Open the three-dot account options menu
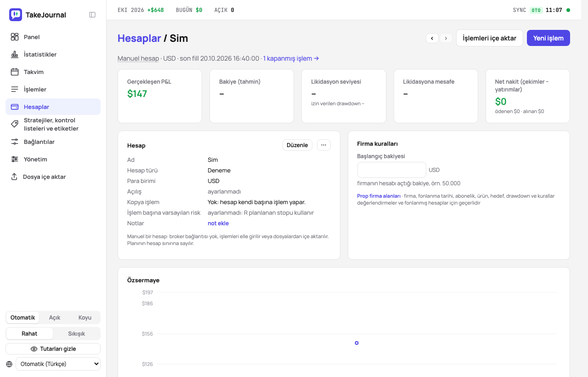Screen dimensions: 588x377 coord(323,145)
